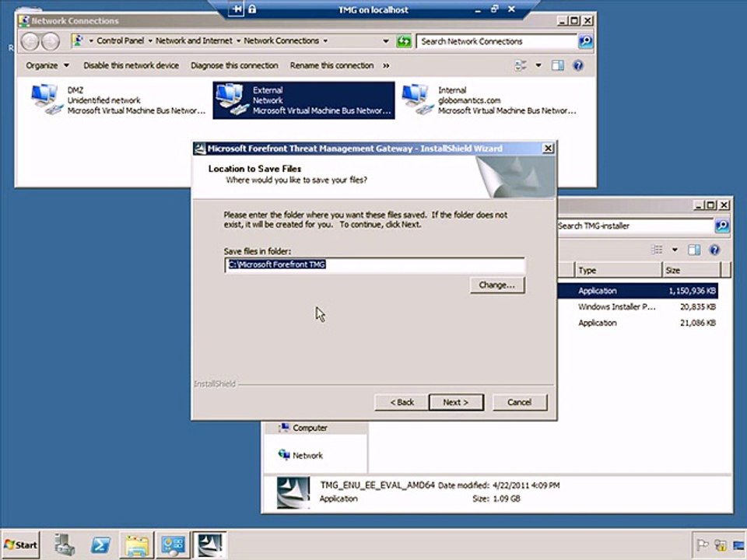Click the TMG_ENU_EE_EVAL_AMD64 file thumbnail
Image resolution: width=747 pixels, height=560 pixels.
tap(293, 492)
